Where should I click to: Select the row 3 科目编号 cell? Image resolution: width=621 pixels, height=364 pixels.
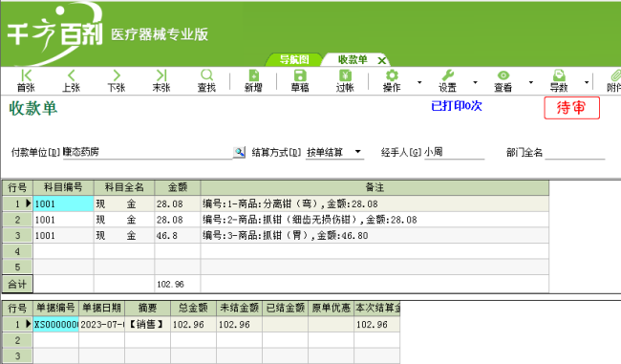tap(63, 236)
